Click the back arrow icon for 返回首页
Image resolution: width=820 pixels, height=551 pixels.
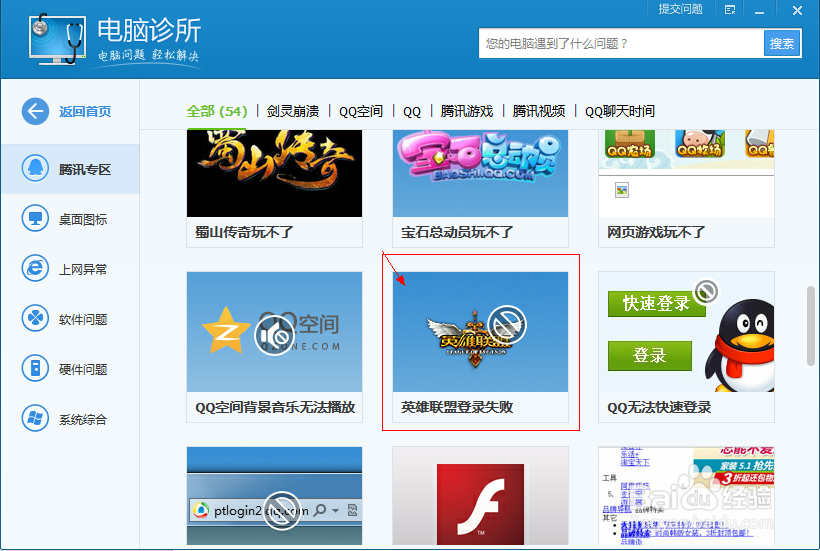pyautogui.click(x=35, y=111)
